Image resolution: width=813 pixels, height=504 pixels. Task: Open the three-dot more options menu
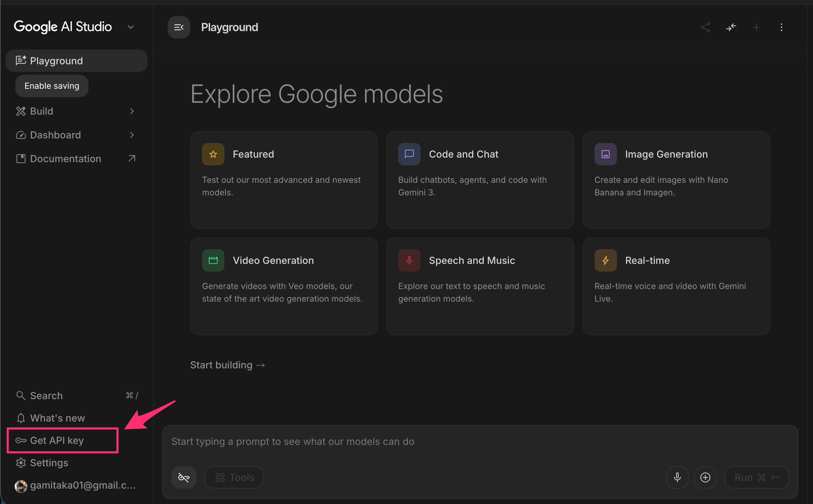(x=782, y=27)
